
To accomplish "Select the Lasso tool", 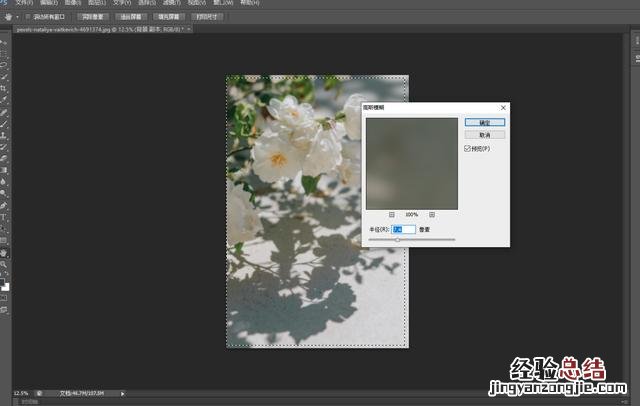I will click(x=3, y=65).
